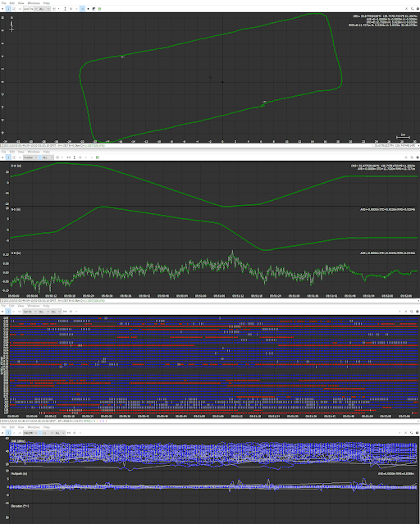Viewport: 420px width, 524px height.
Task: Open File menu in position plot window
Action: [x=3, y=152]
